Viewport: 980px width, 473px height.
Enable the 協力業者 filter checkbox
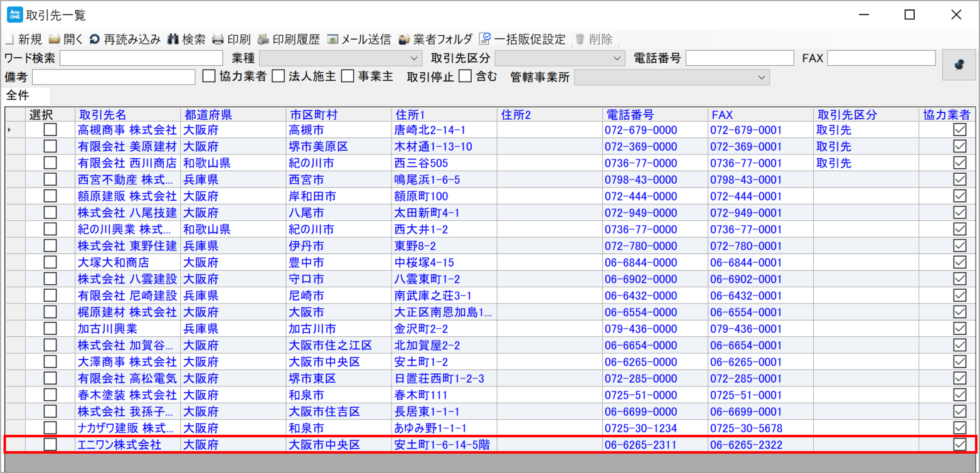coord(209,77)
